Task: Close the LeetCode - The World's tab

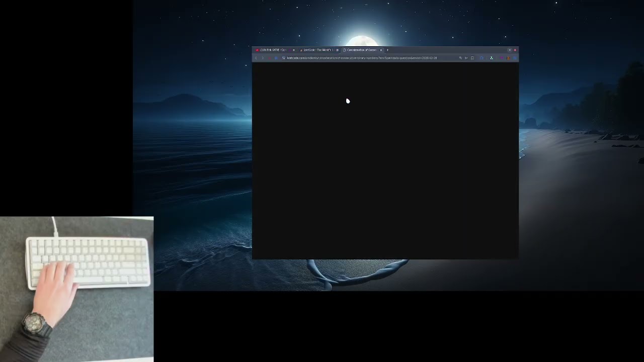Action: pos(337,50)
